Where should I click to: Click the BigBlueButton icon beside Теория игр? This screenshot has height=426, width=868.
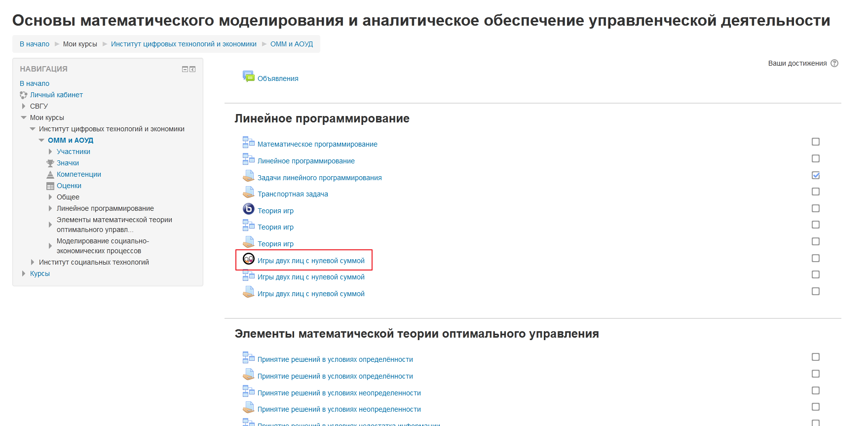(x=248, y=209)
